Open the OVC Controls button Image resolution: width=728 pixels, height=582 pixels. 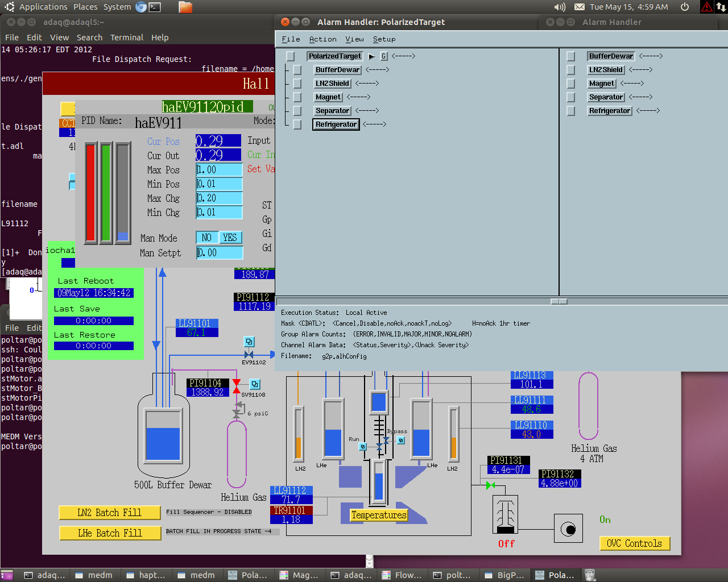point(635,543)
